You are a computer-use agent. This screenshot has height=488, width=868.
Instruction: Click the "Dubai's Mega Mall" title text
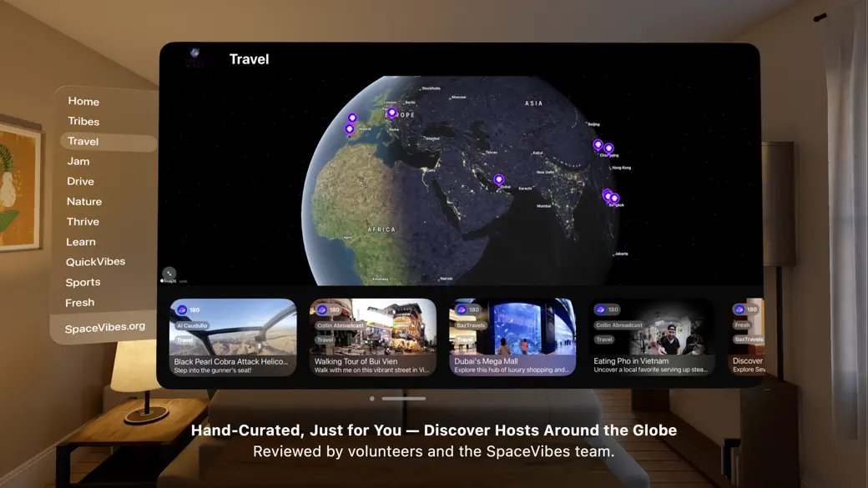click(x=486, y=361)
